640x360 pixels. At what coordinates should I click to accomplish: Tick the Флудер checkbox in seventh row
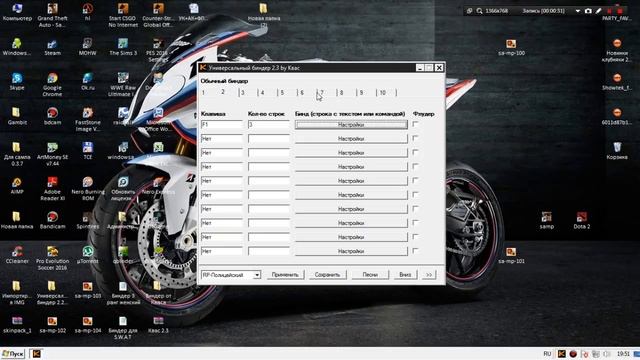click(415, 209)
